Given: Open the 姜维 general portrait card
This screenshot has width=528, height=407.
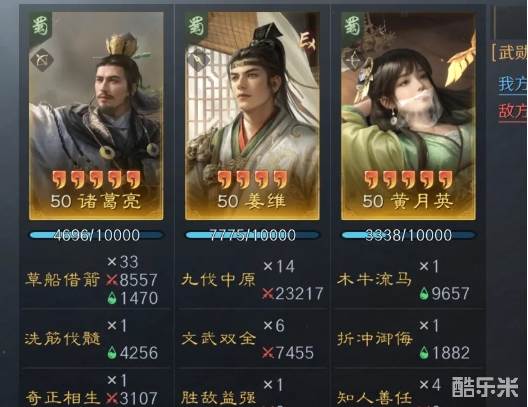Looking at the screenshot, I should (x=252, y=116).
